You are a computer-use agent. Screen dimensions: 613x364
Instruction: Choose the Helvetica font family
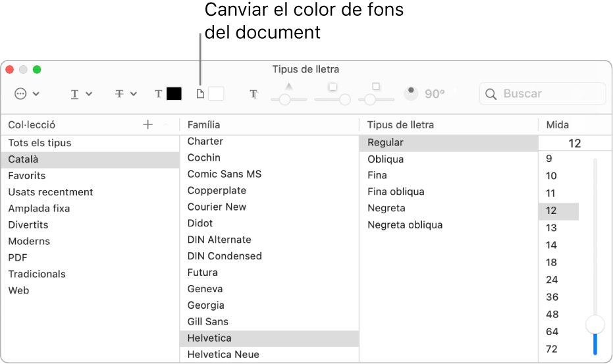coord(269,338)
